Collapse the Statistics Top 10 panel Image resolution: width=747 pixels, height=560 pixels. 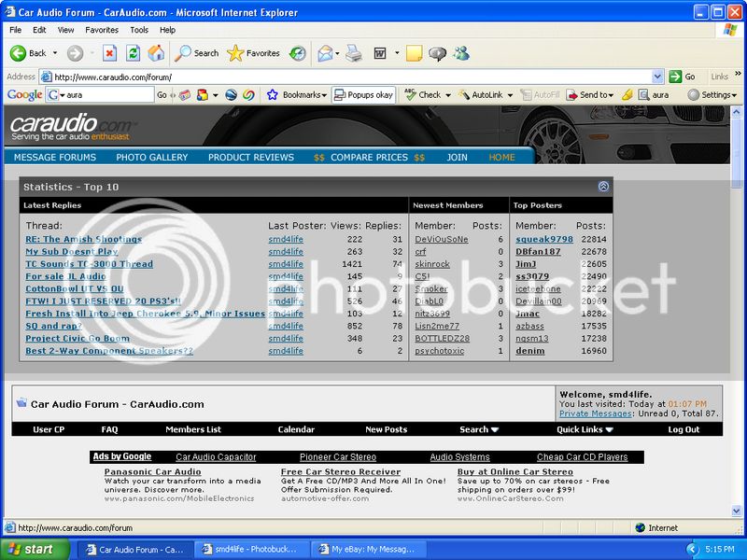(603, 186)
